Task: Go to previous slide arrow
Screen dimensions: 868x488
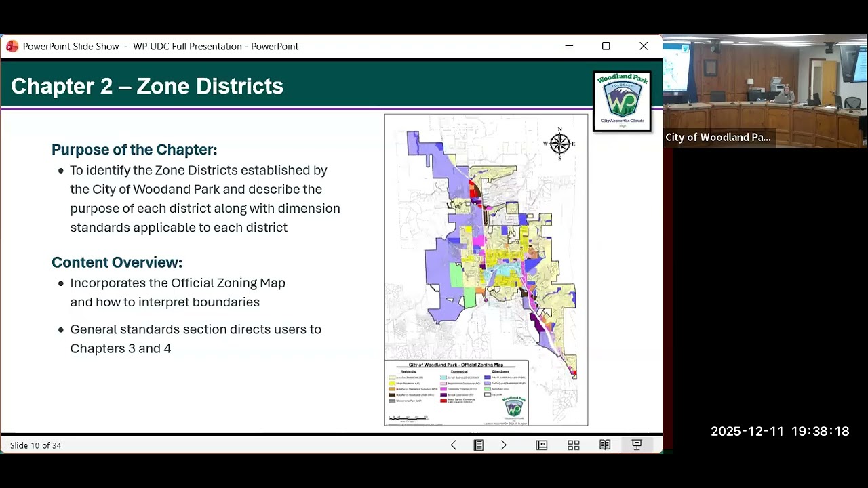Action: click(x=454, y=445)
